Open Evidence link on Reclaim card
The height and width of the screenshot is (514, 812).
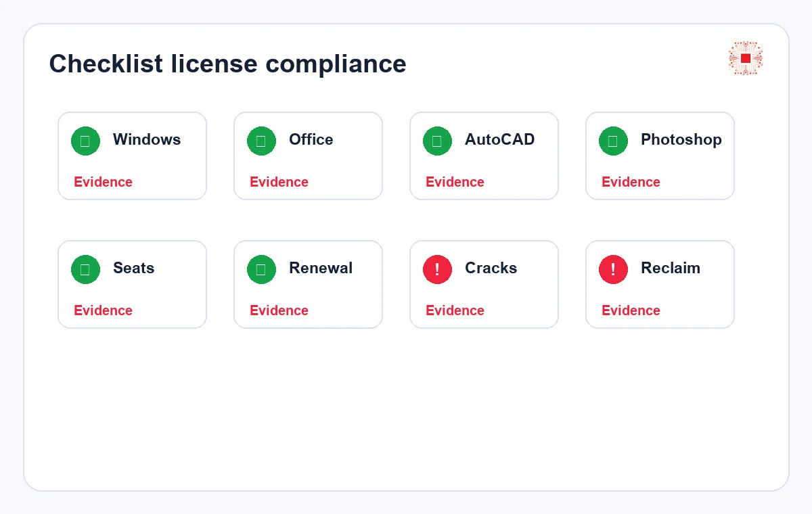(x=631, y=310)
